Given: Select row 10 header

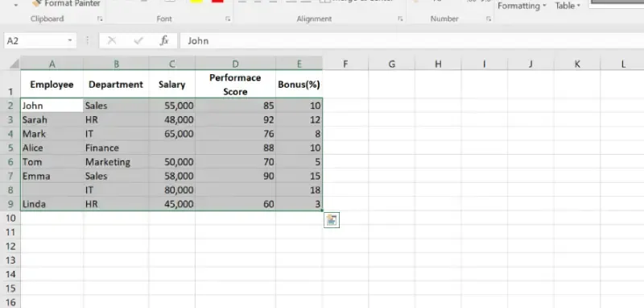Looking at the screenshot, I should (x=10, y=218).
